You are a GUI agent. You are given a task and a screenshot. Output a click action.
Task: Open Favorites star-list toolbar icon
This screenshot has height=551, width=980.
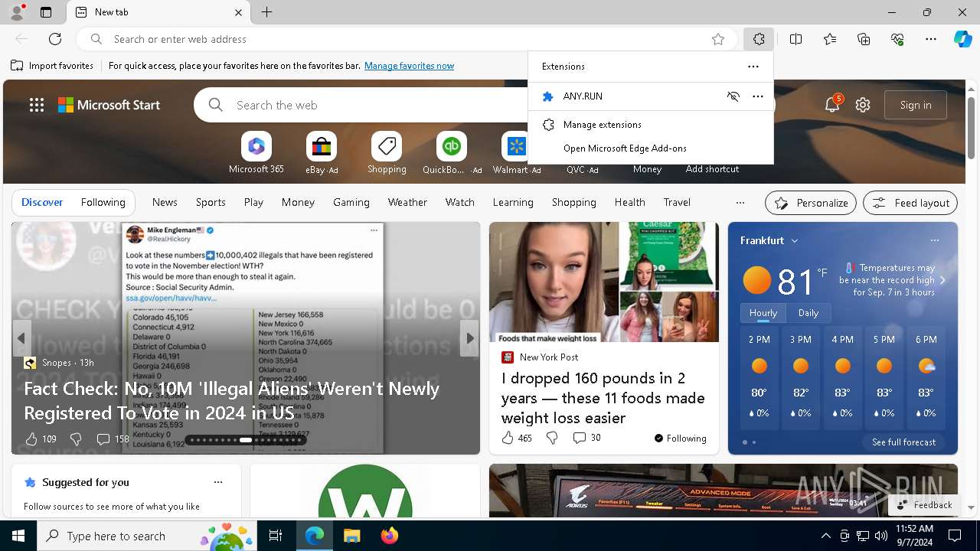coord(830,39)
